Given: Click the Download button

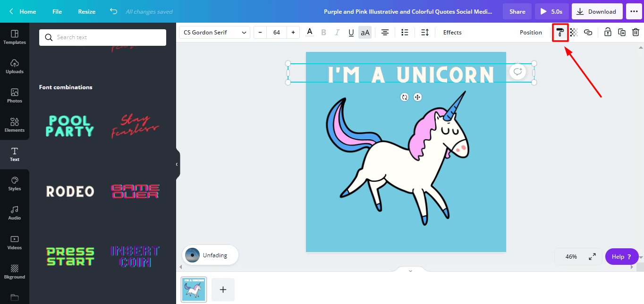Looking at the screenshot, I should 596,11.
